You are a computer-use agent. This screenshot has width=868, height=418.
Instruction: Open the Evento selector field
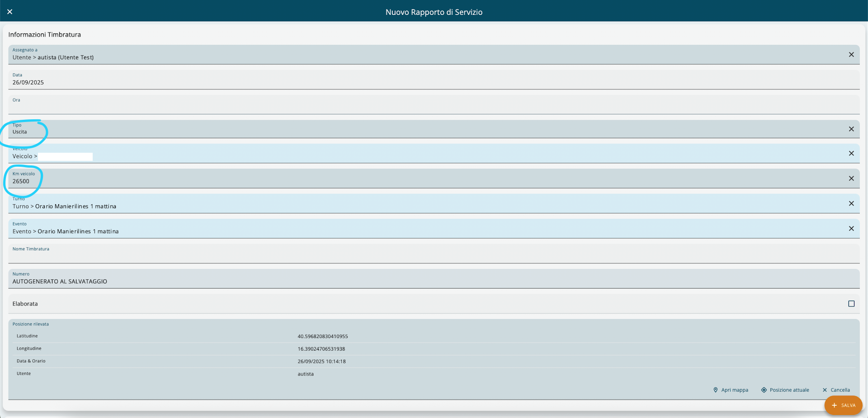407,231
